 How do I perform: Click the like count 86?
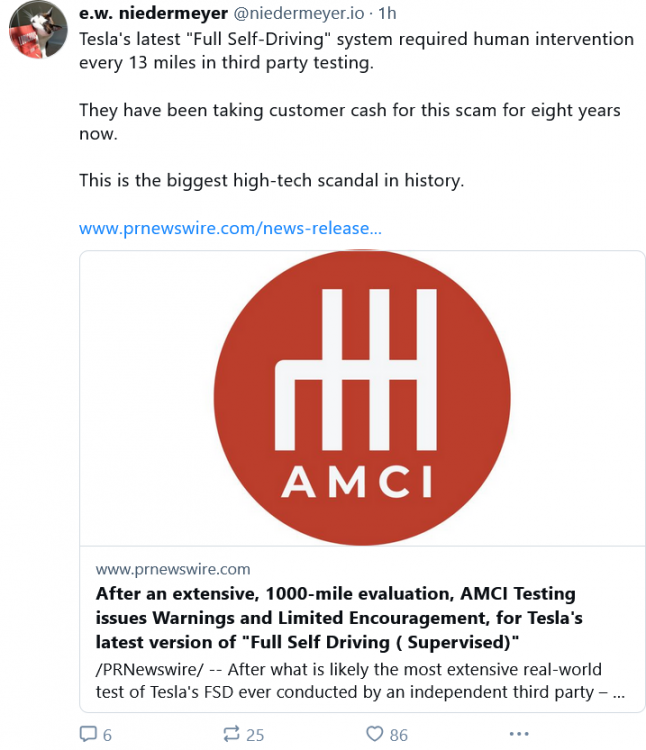(398, 735)
